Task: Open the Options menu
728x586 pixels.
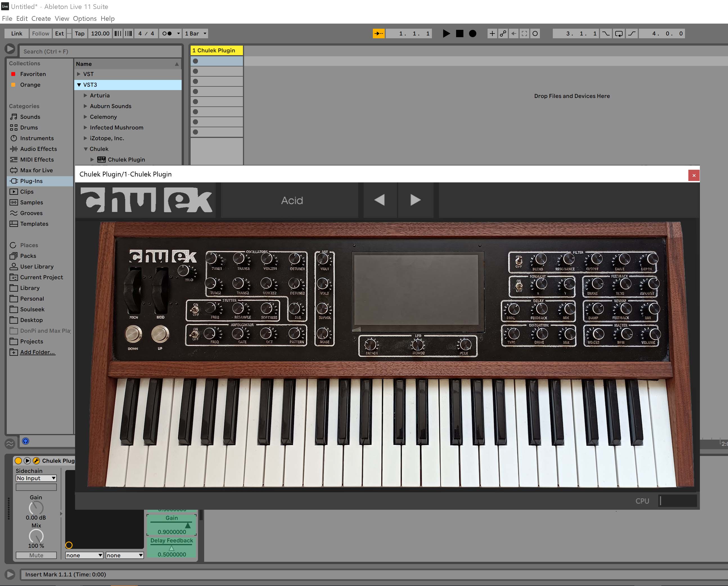Action: (84, 19)
